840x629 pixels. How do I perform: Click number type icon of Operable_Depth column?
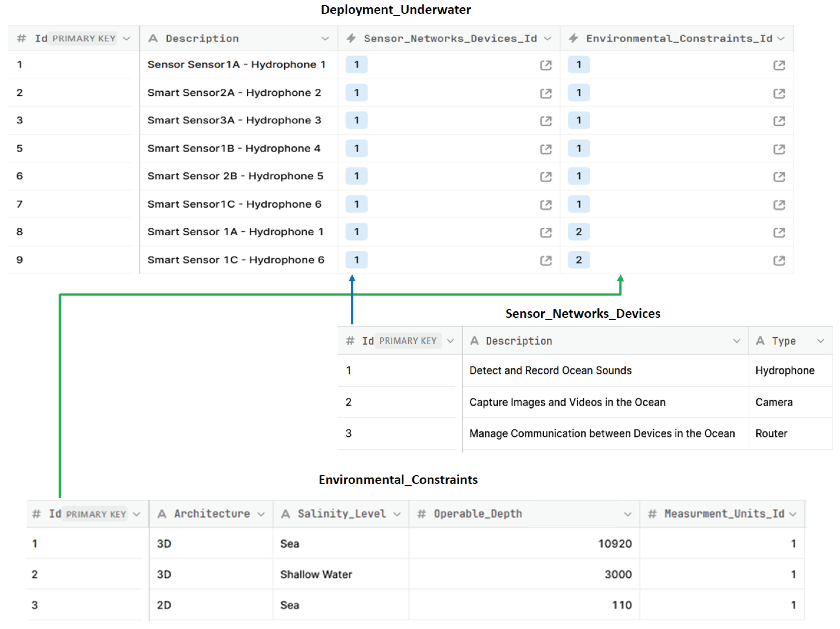point(421,514)
